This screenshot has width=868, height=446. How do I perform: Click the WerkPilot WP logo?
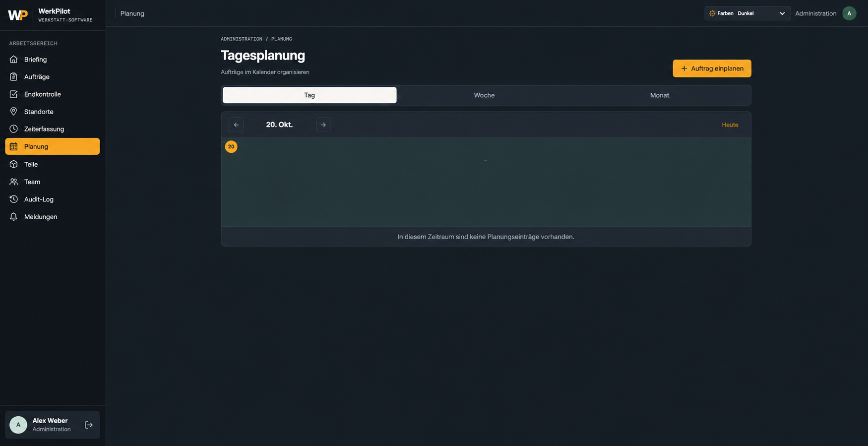(x=18, y=15)
